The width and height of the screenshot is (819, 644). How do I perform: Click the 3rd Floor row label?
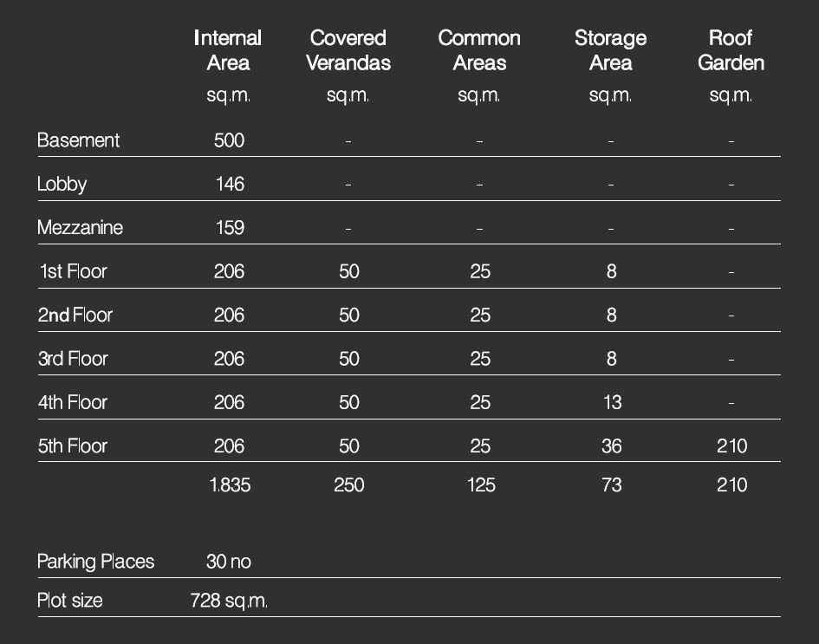(73, 359)
